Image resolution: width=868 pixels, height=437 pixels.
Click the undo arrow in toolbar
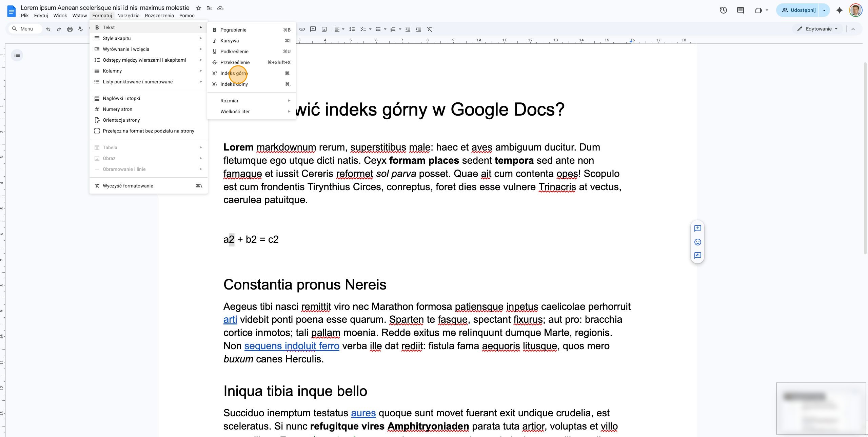point(48,29)
